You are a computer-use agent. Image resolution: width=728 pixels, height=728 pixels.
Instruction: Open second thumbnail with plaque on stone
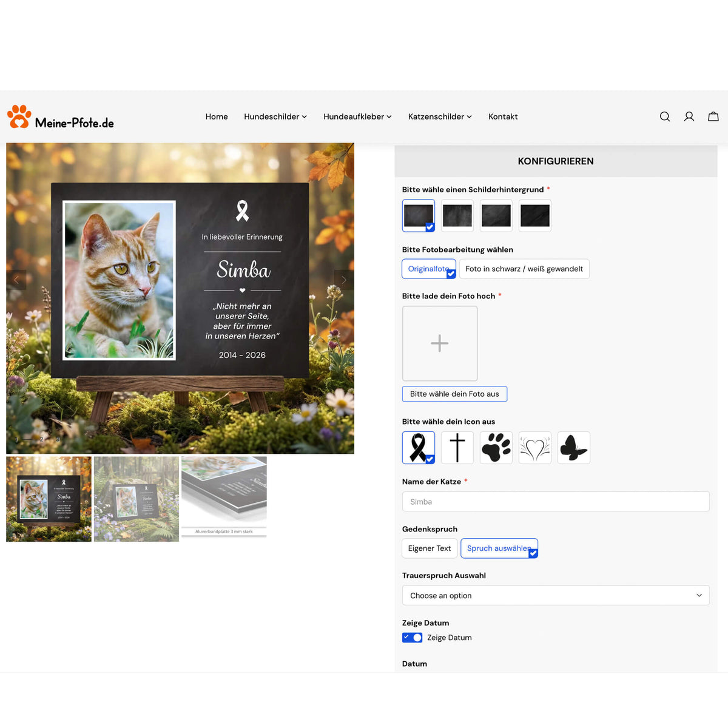click(x=136, y=499)
